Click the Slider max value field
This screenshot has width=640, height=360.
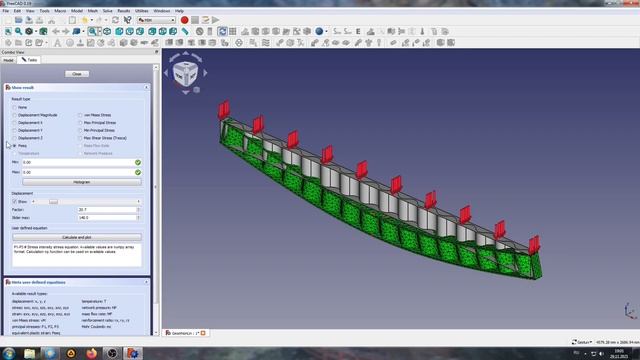109,218
